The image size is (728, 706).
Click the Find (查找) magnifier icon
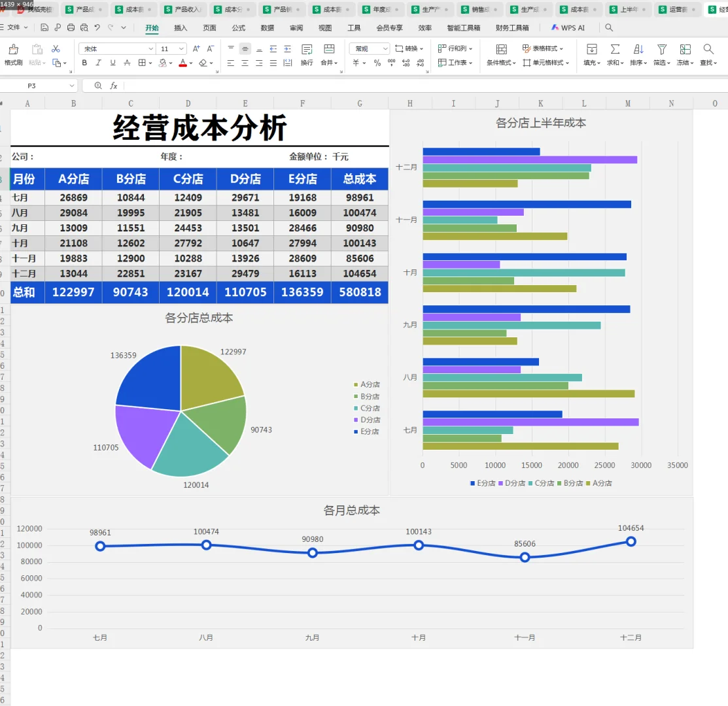(x=708, y=49)
